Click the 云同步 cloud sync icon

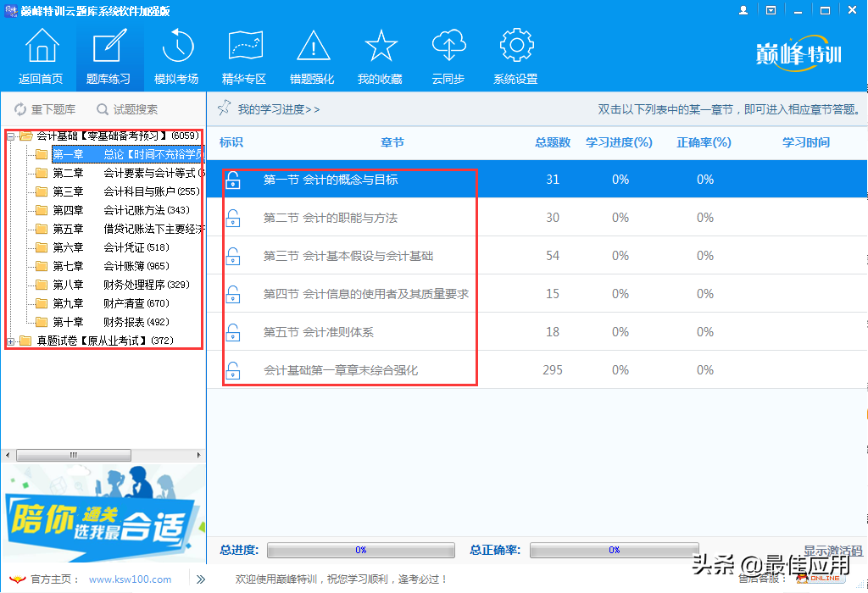[x=448, y=47]
